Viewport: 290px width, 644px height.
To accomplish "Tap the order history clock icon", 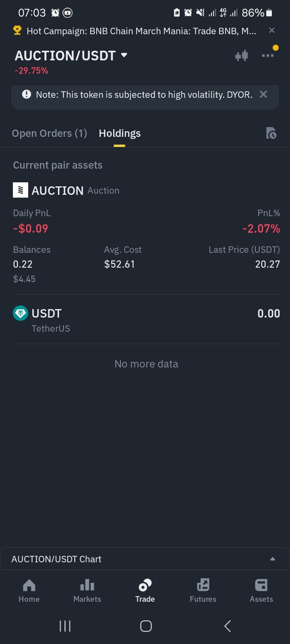I will 271,133.
